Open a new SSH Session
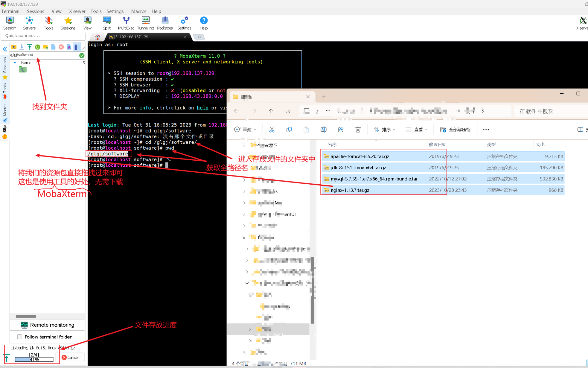 (x=10, y=22)
